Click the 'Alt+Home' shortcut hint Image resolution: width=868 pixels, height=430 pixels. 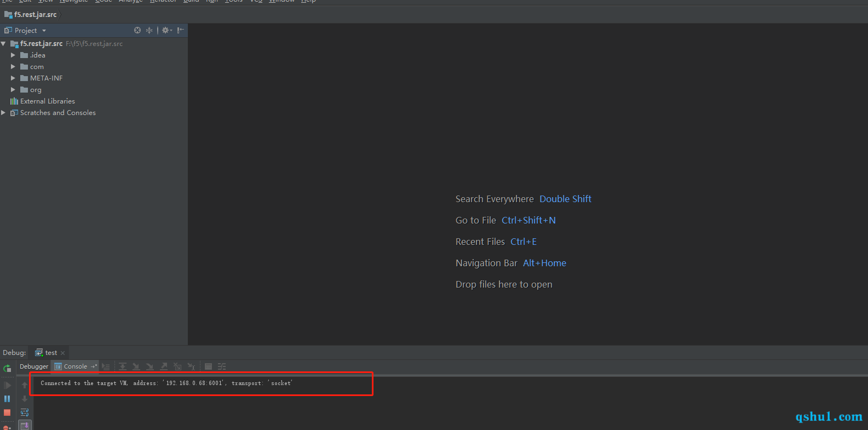(x=544, y=263)
